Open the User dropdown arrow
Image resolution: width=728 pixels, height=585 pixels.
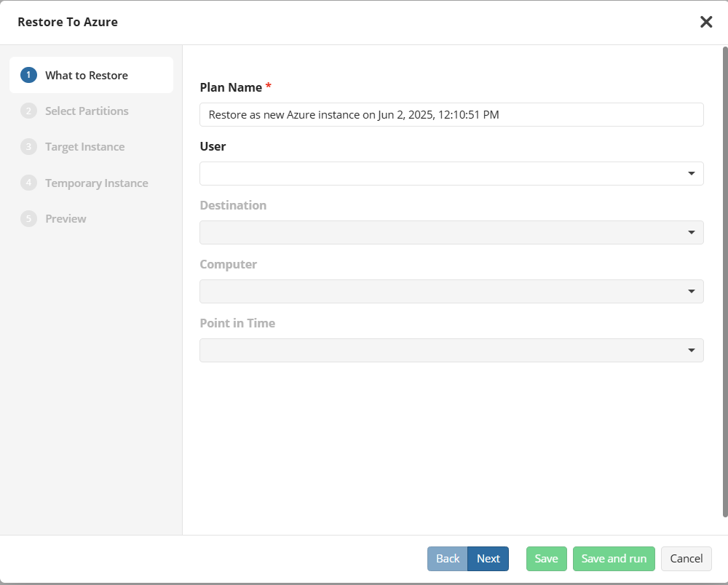coord(691,173)
